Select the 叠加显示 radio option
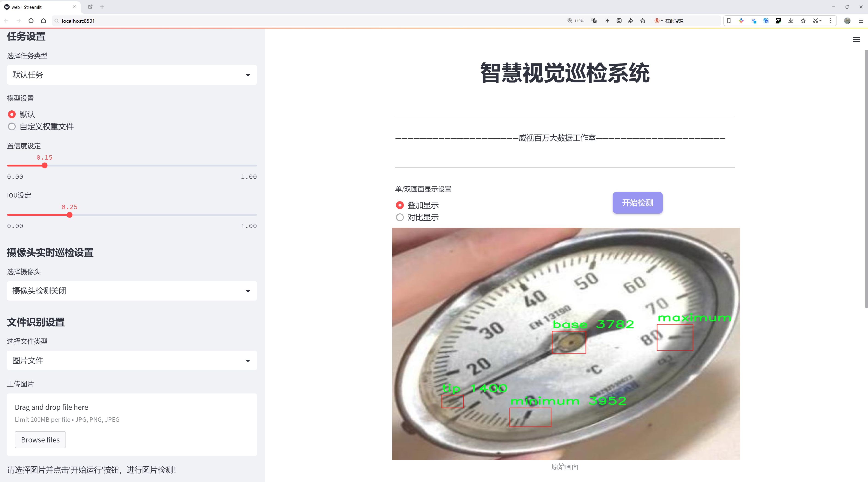 400,205
